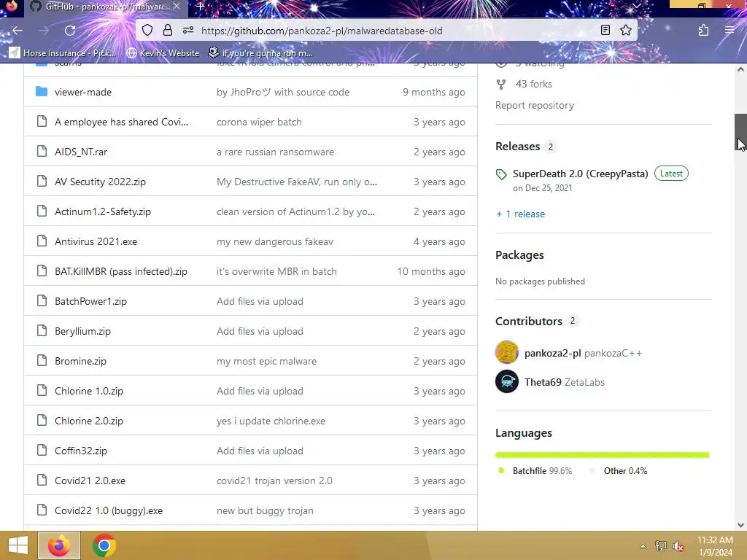The width and height of the screenshot is (747, 560).
Task: Open "my most epic malware" commit message
Action: tap(266, 361)
